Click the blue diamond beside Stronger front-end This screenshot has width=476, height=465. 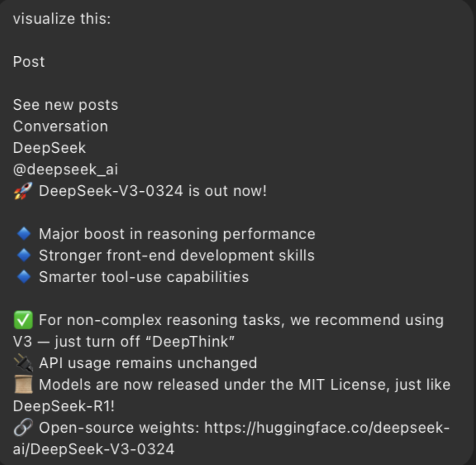(23, 255)
